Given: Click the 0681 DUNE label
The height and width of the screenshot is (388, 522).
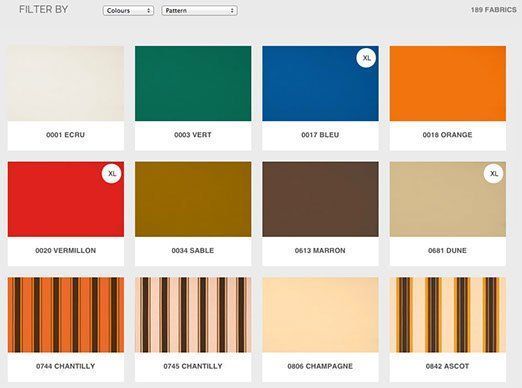Looking at the screenshot, I should 447,251.
